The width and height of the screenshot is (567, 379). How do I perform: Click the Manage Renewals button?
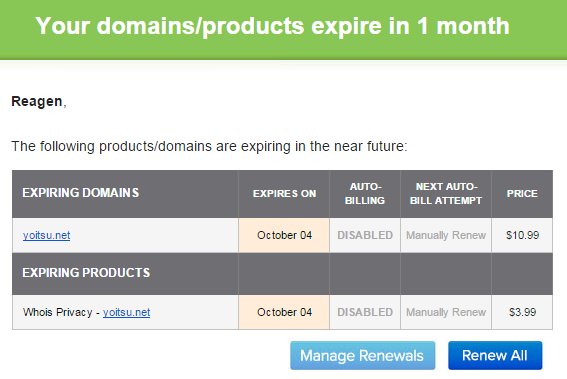point(362,355)
